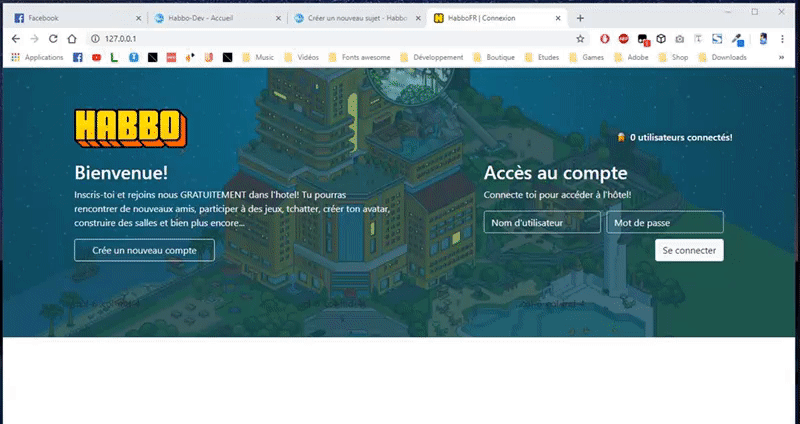
Task: Close the Facebook tab
Action: 138,18
